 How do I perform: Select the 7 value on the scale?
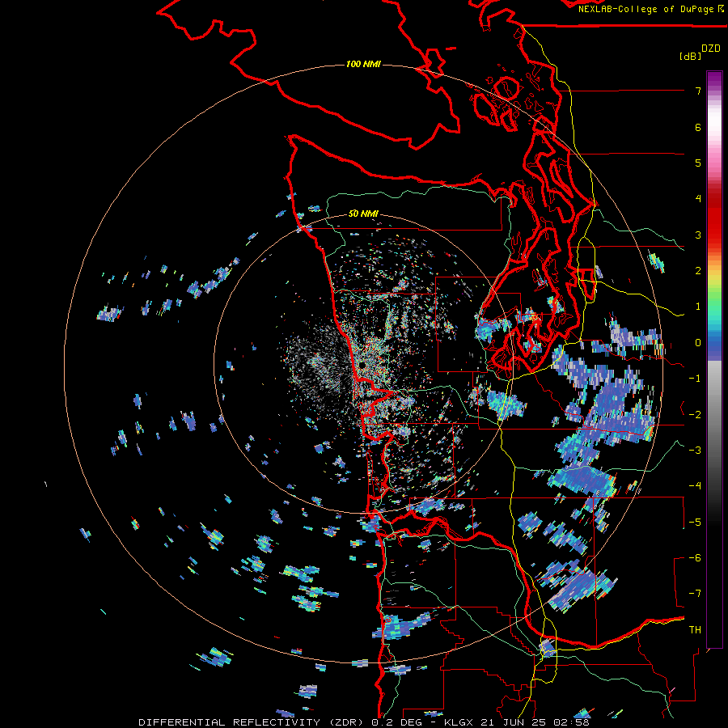coord(698,91)
